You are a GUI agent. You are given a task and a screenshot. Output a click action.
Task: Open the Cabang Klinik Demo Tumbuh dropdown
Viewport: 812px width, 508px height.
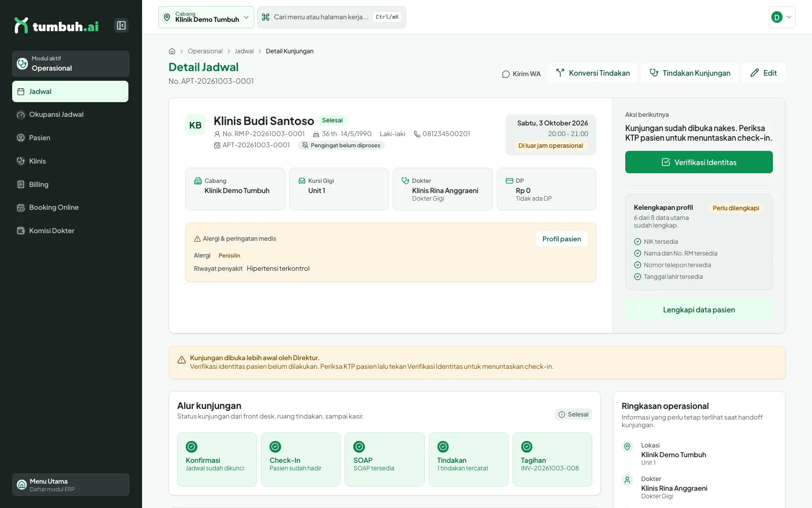(206, 17)
